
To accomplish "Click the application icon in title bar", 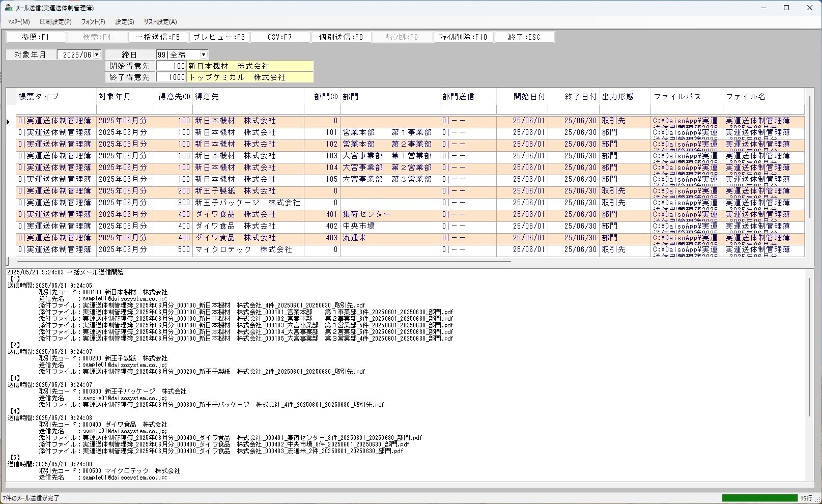I will tap(8, 8).
